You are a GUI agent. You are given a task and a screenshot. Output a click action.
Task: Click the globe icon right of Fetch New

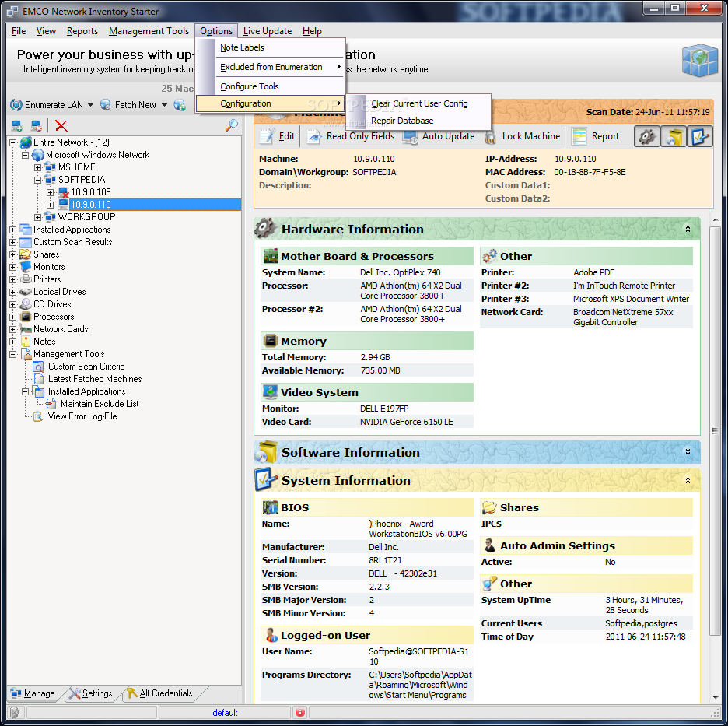(x=180, y=105)
